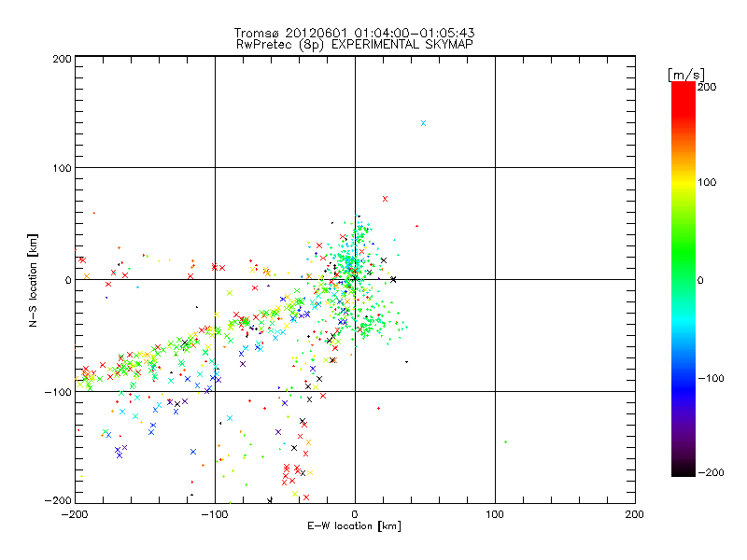This screenshot has width=747, height=560.
Task: Click the subtitle 'RwPretec (8p) EXPERIMENTAL SKYMAP'
Action: pyautogui.click(x=355, y=45)
